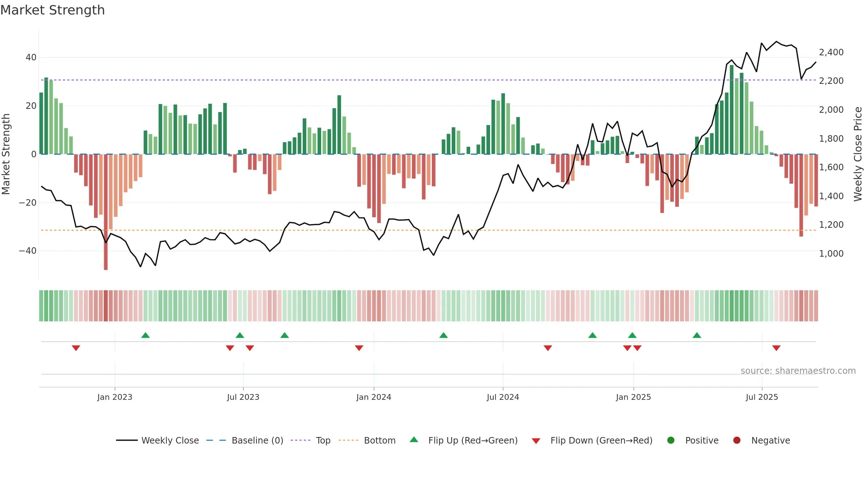
Task: Click the Weekly Close Price axis title
Action: click(x=858, y=154)
